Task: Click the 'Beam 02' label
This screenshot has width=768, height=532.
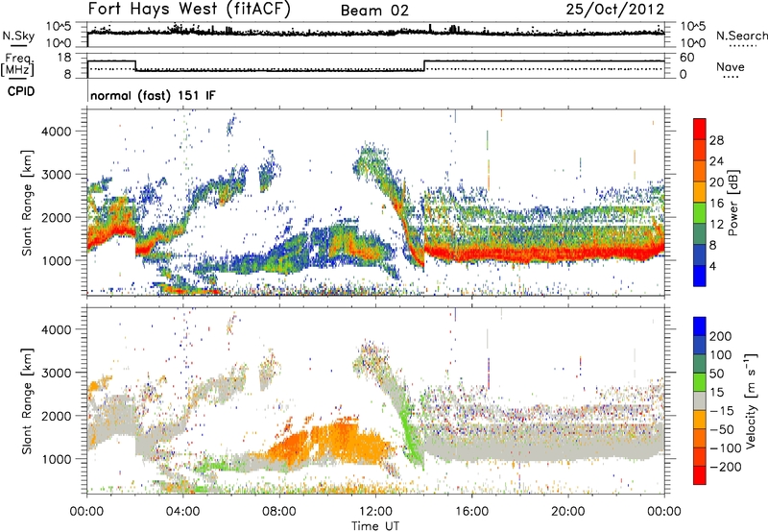Action: tap(374, 11)
